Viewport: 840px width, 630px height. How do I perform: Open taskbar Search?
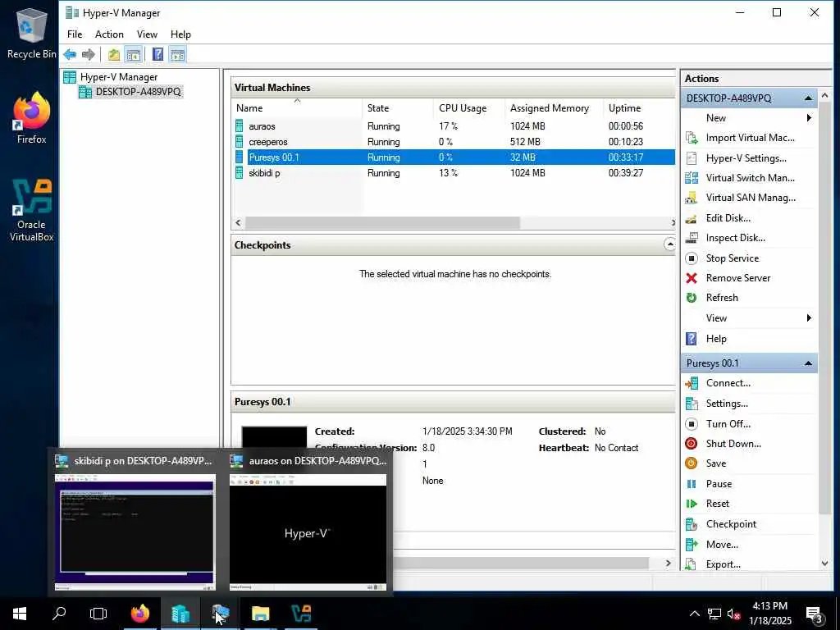(59, 614)
